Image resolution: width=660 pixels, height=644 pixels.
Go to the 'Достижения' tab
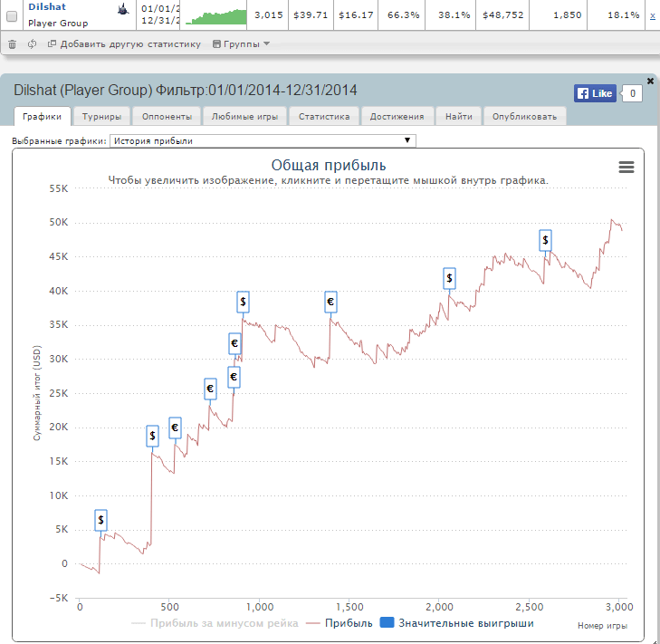coord(397,116)
